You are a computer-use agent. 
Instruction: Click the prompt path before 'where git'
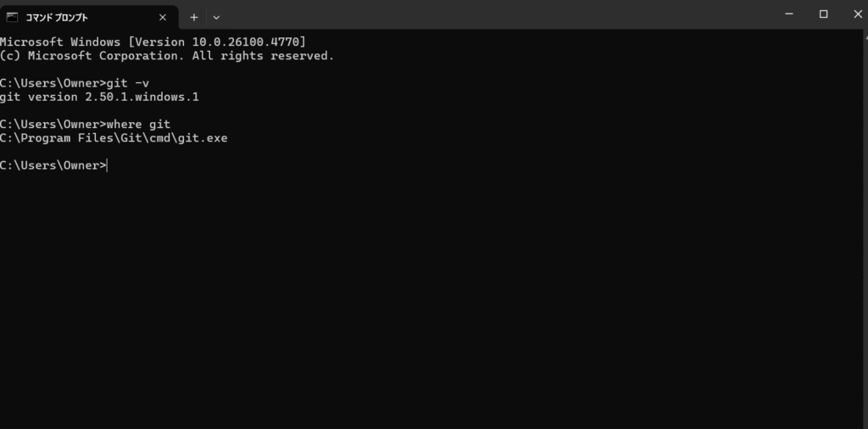(53, 125)
